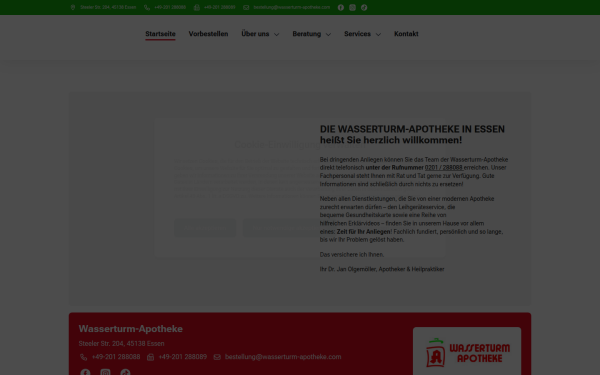This screenshot has height=375, width=600.
Task: Open the Instagram icon in the red footer
Action: point(105,372)
